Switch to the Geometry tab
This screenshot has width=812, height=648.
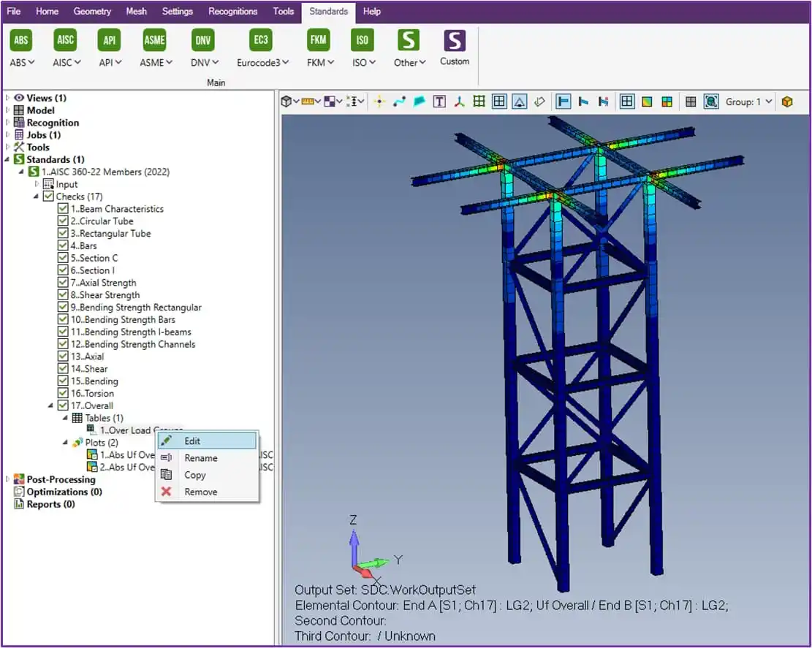pyautogui.click(x=92, y=11)
